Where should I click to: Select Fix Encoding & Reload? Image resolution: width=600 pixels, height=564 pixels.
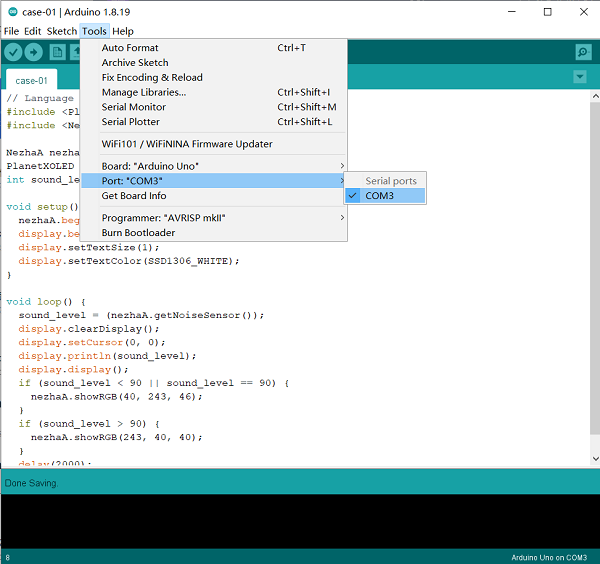pyautogui.click(x=214, y=77)
